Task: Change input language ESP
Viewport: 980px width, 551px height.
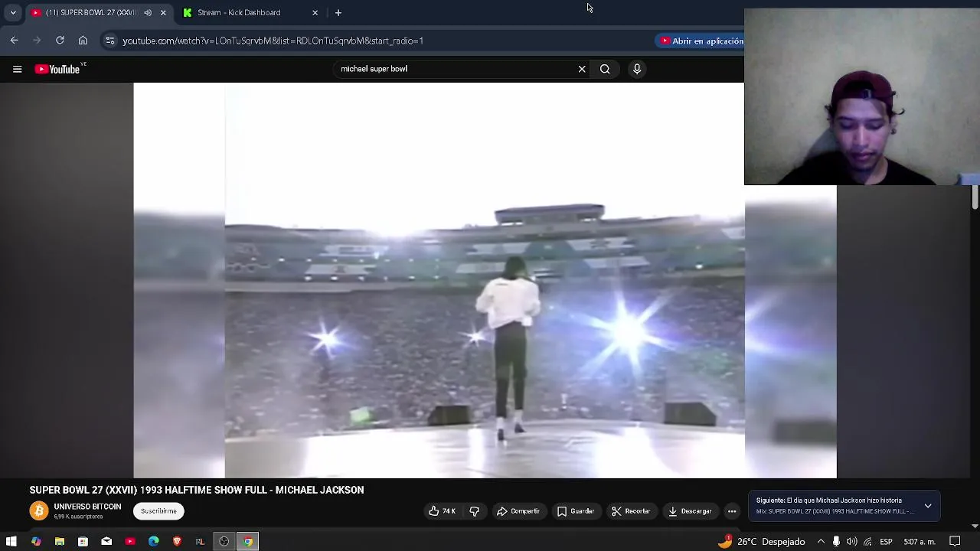Action: pos(886,542)
